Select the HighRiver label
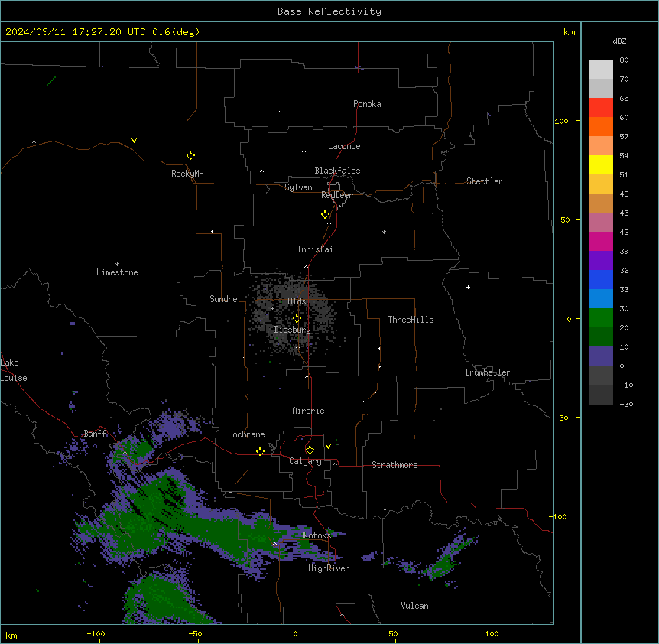The height and width of the screenshot is (644, 659). (x=329, y=568)
